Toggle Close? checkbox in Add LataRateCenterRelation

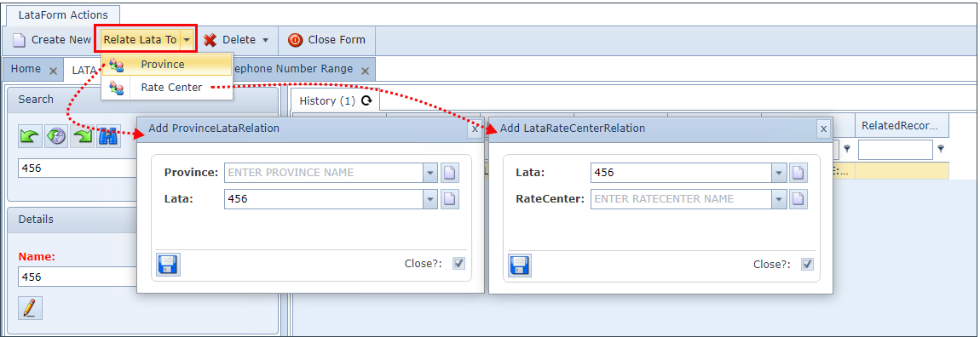[x=808, y=264]
